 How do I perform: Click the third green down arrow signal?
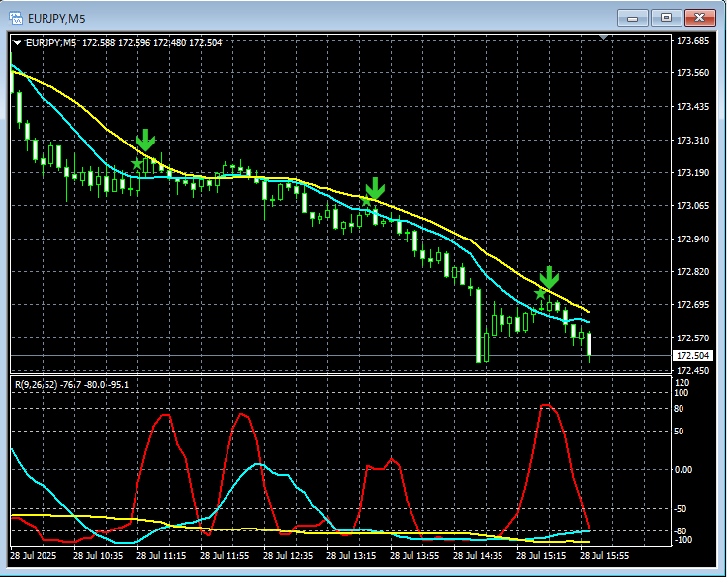(549, 277)
